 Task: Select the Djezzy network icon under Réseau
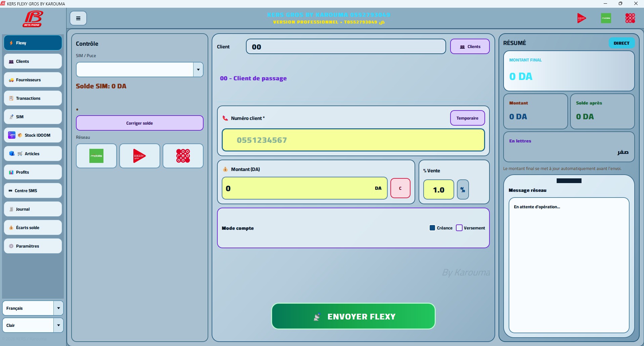139,156
